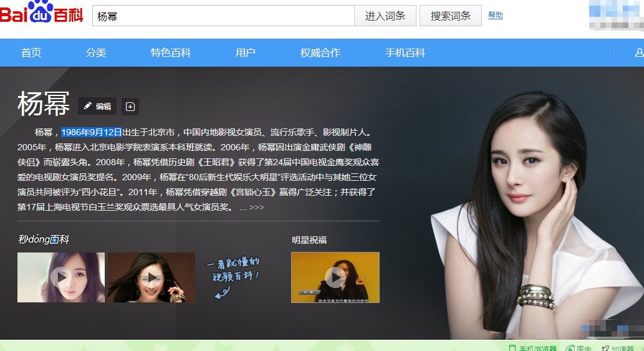This screenshot has width=644, height=351.
Task: Click the 秒懂百科 section logo
Action: 44,239
